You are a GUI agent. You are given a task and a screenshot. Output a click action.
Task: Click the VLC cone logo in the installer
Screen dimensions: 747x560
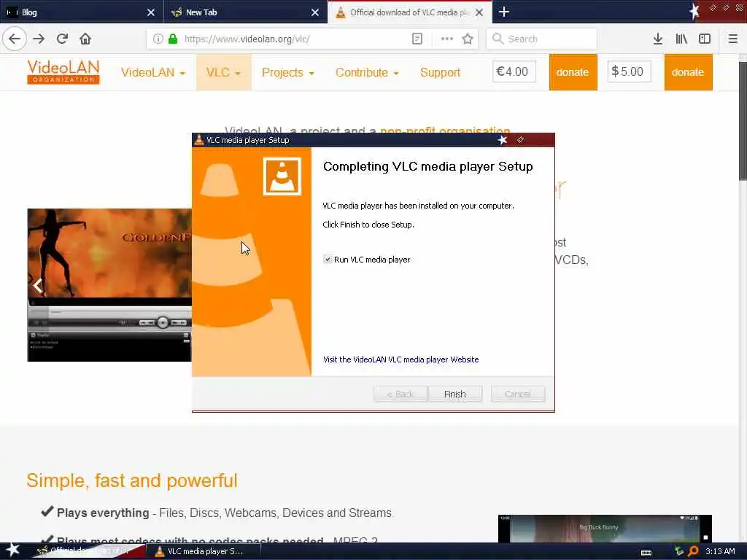coord(282,176)
